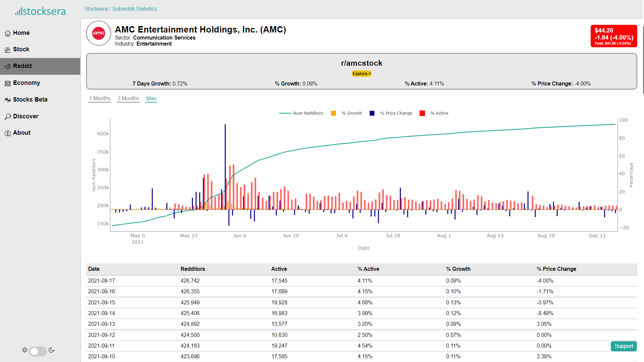Click the stocksera logo in sidebar
Image resolution: width=644 pixels, height=362 pixels.
click(x=40, y=11)
